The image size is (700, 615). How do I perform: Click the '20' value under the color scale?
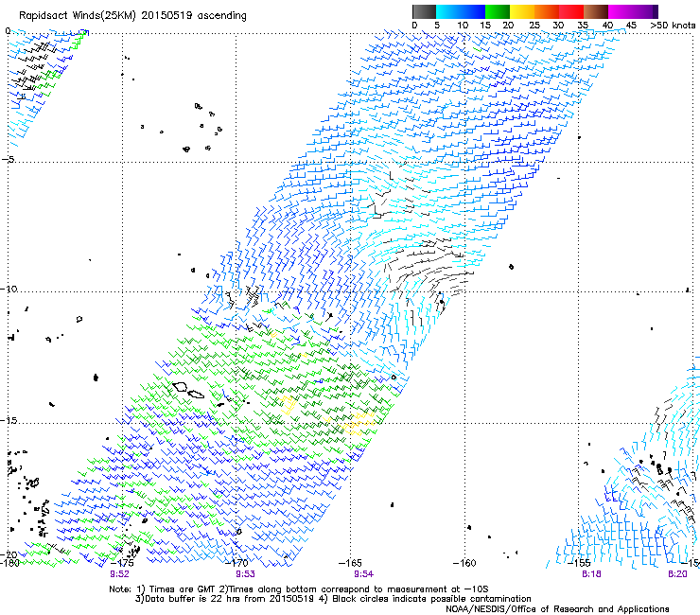pos(508,25)
